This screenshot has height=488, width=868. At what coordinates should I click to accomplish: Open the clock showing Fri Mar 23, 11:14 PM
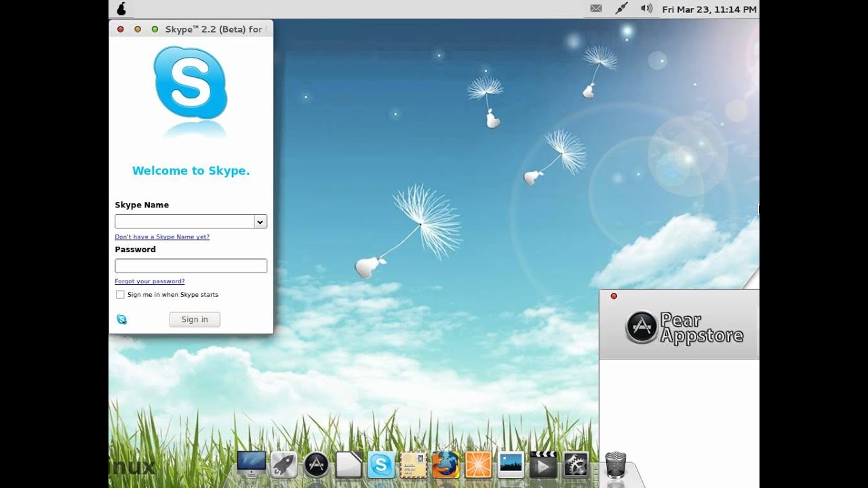coord(709,9)
